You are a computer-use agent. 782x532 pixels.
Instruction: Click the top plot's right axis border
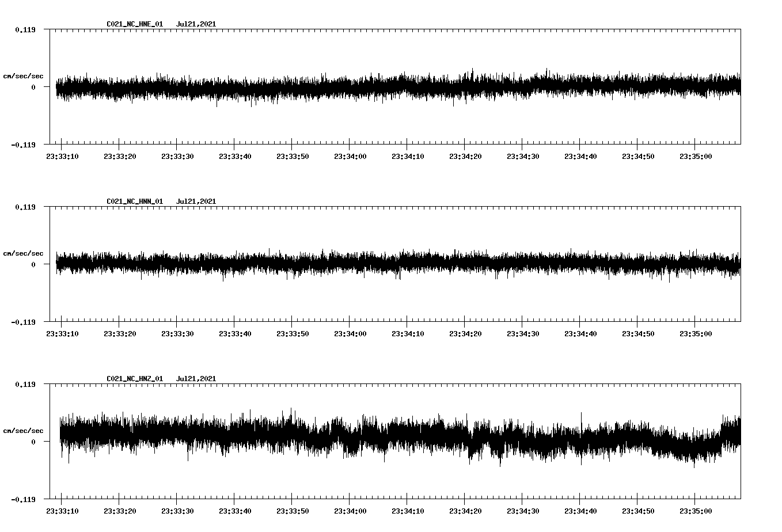[741, 86]
